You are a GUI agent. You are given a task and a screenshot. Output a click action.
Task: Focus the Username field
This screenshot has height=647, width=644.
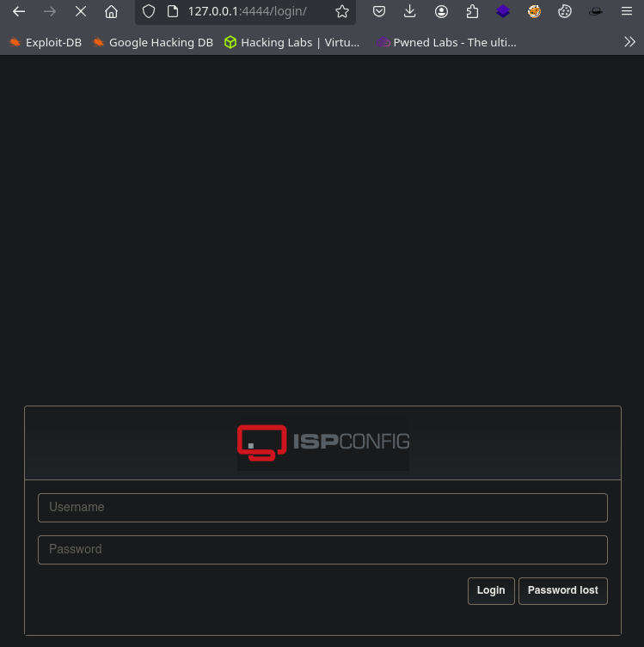(x=322, y=508)
